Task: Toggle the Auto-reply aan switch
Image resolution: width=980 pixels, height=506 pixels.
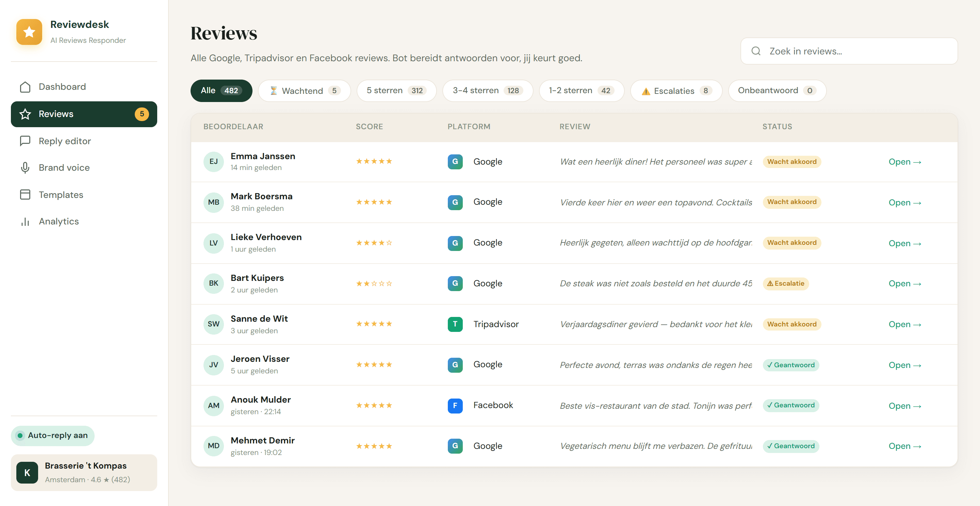Action: pyautogui.click(x=52, y=436)
